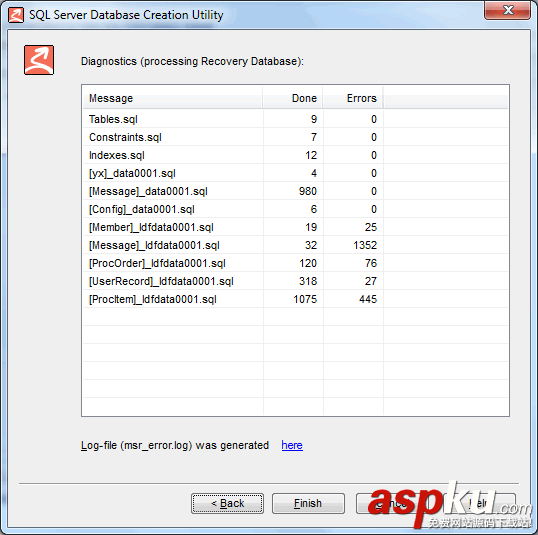This screenshot has width=538, height=535.
Task: Go back with the < Back button
Action: coord(227,503)
